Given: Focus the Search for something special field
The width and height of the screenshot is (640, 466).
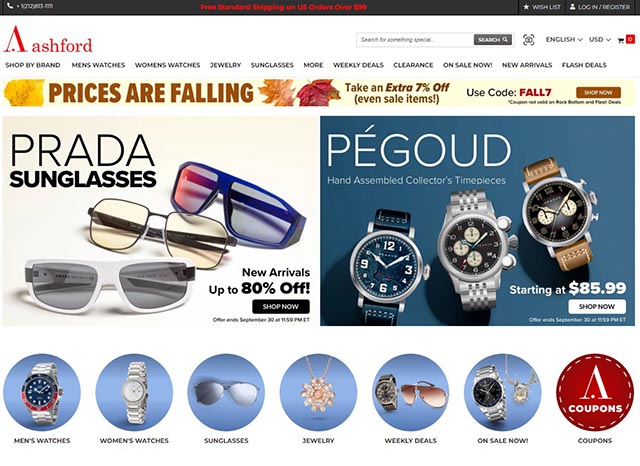Looking at the screenshot, I should tap(415, 40).
